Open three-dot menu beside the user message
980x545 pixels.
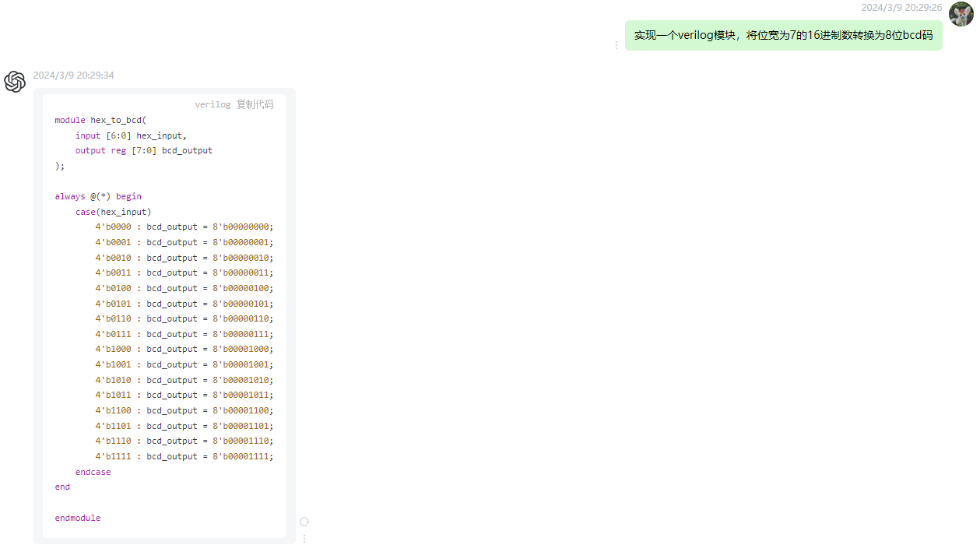(x=616, y=45)
